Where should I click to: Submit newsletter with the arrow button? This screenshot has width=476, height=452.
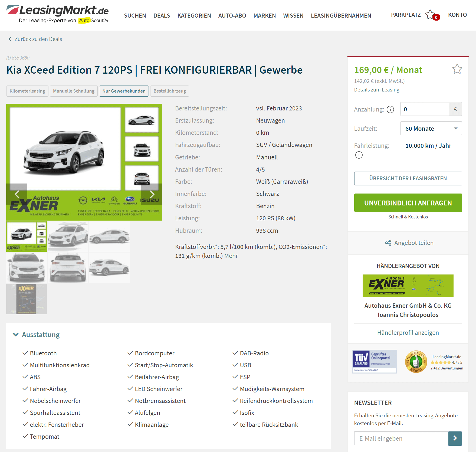click(x=455, y=438)
